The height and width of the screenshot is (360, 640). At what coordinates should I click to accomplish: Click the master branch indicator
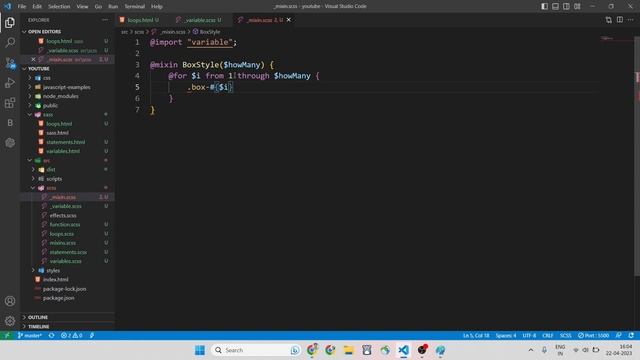pyautogui.click(x=30, y=335)
